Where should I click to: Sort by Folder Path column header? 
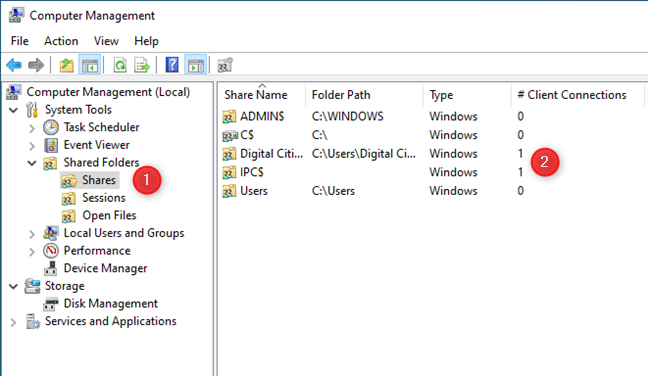point(364,95)
